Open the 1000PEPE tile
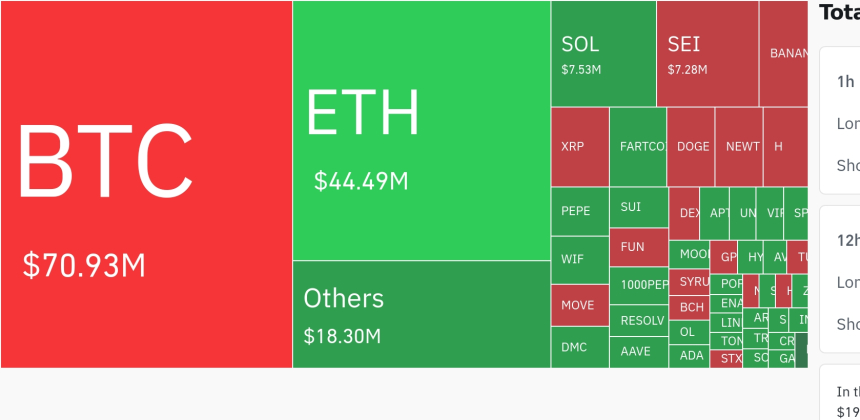The width and height of the screenshot is (860, 420). pos(638,284)
